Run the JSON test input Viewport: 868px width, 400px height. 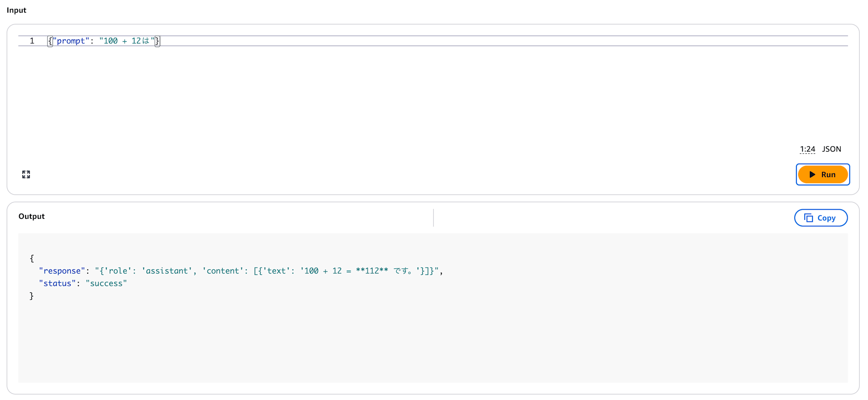823,174
